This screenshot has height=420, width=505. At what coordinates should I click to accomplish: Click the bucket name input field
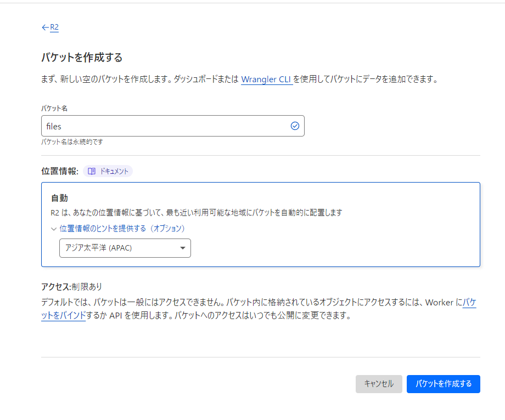pyautogui.click(x=172, y=126)
